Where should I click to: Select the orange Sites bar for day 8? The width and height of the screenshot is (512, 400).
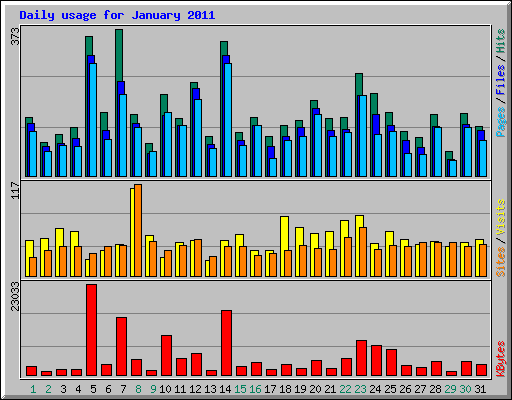tap(138, 230)
